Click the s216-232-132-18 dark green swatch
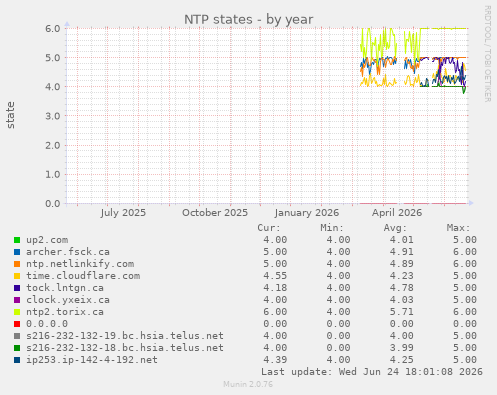Screen dimensions: 497x395 click(17, 348)
